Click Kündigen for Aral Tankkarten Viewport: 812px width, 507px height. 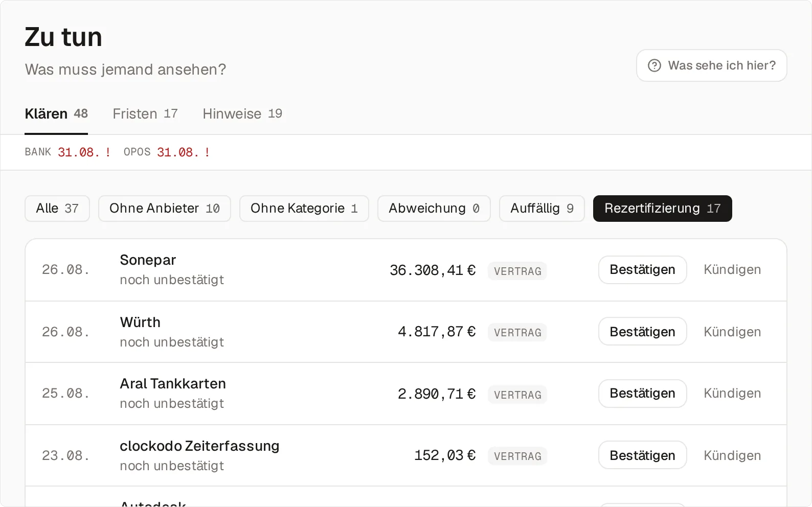tap(732, 394)
